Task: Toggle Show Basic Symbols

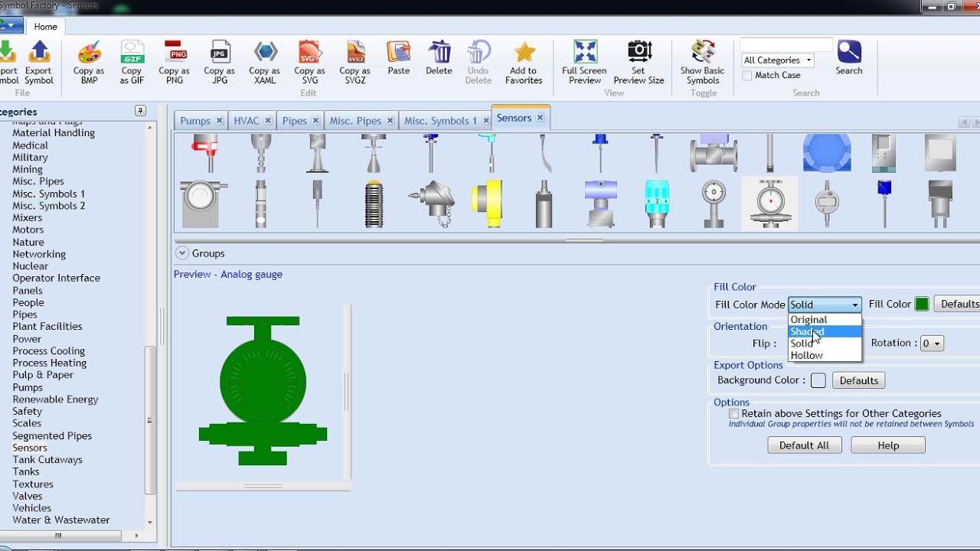Action: tap(703, 63)
